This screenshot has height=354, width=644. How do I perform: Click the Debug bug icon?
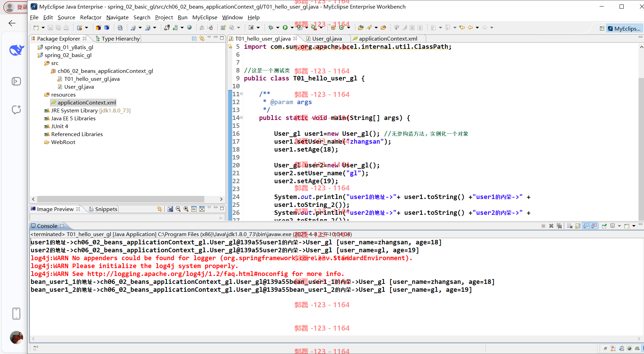271,27
